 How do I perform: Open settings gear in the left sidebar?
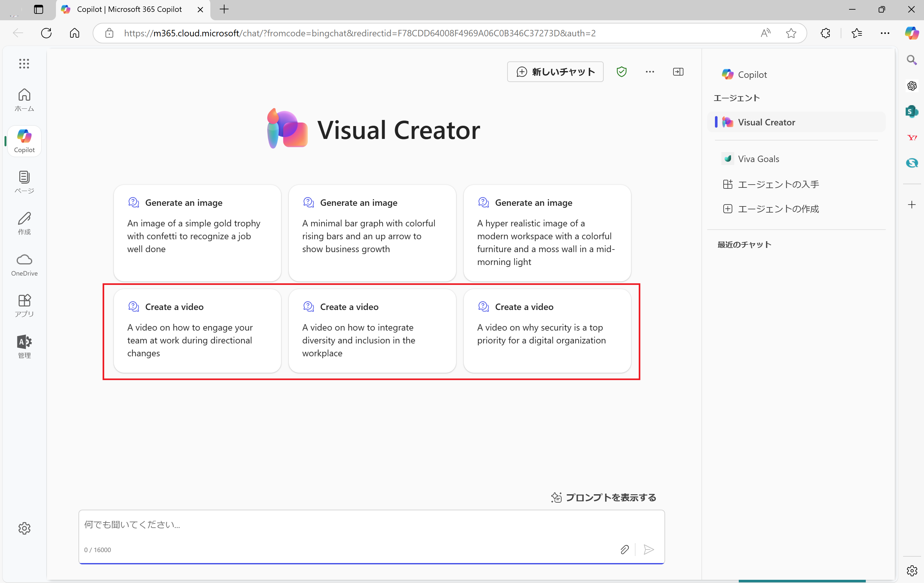tap(24, 529)
